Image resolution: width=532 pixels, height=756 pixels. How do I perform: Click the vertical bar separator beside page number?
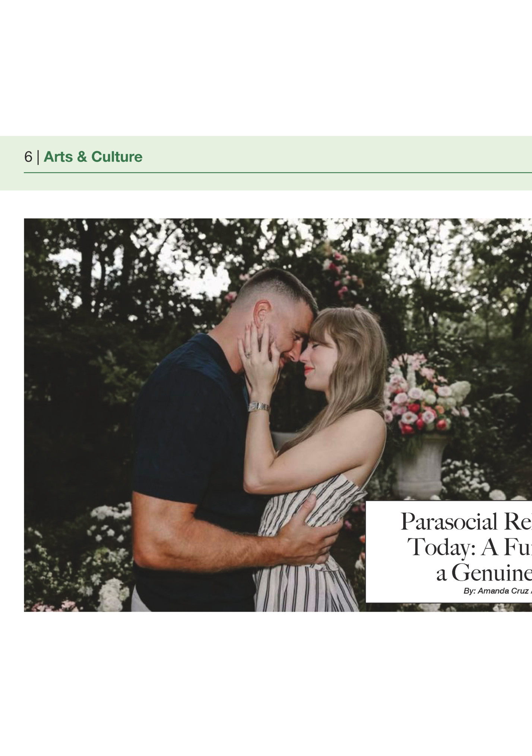(x=38, y=157)
